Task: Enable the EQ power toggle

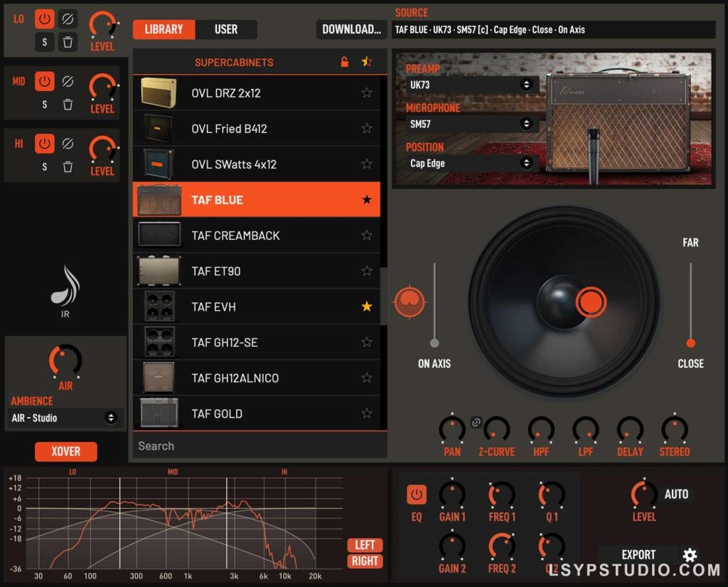Action: click(417, 495)
